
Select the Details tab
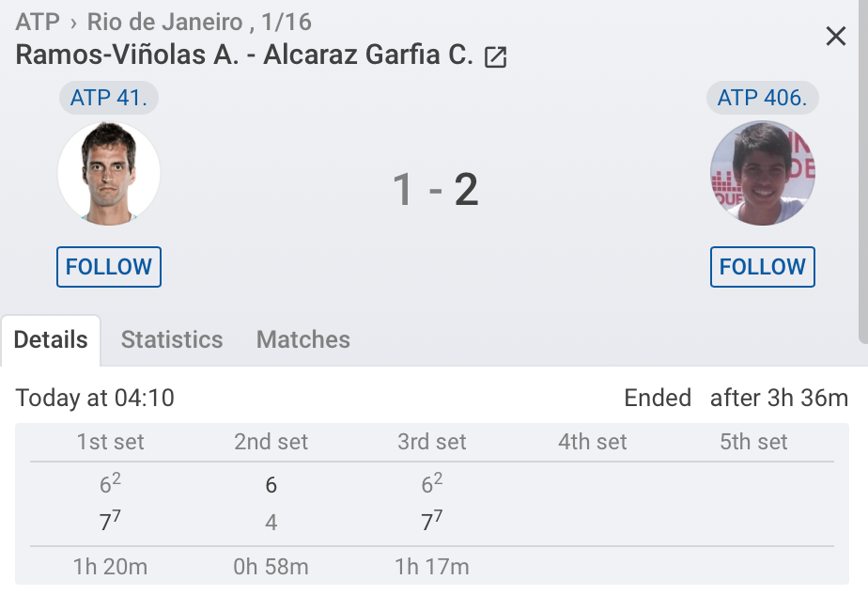(51, 340)
